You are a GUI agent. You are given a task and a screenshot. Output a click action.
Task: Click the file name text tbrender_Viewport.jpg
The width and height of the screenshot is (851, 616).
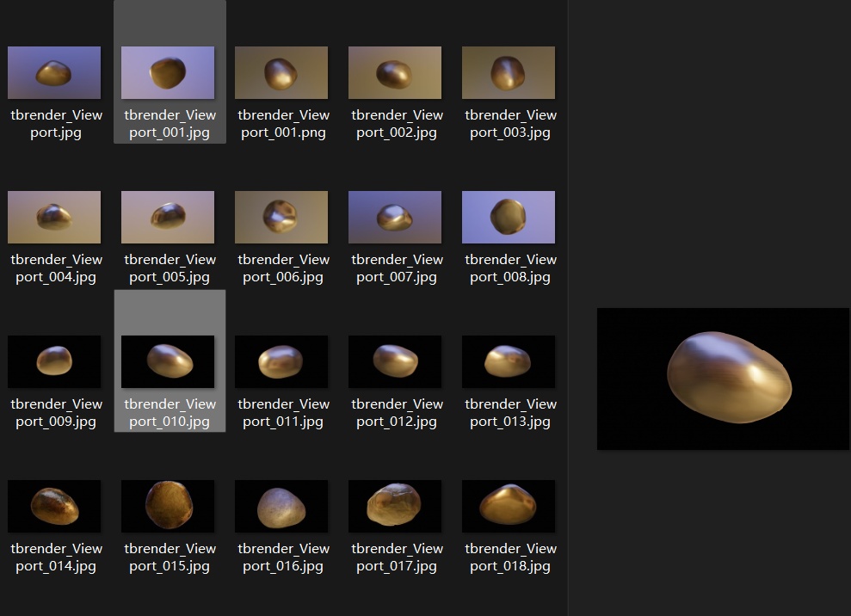(x=57, y=124)
